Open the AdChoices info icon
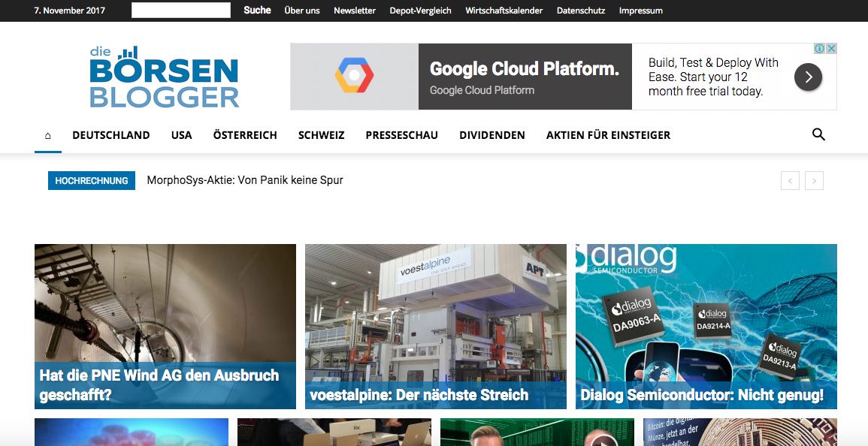The image size is (868, 446). point(820,49)
